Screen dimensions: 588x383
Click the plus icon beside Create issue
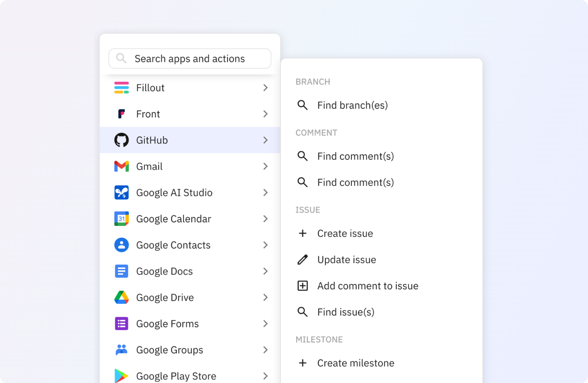[303, 233]
